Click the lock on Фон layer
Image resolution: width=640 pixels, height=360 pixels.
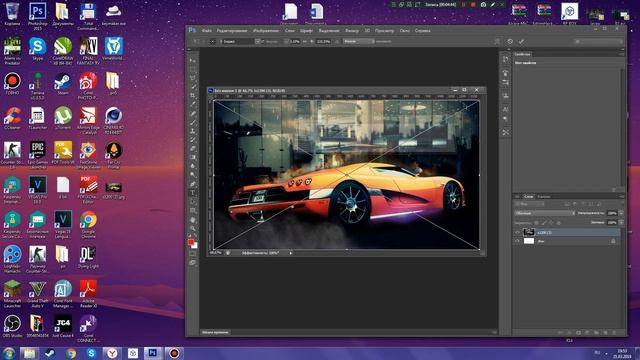[x=613, y=241]
